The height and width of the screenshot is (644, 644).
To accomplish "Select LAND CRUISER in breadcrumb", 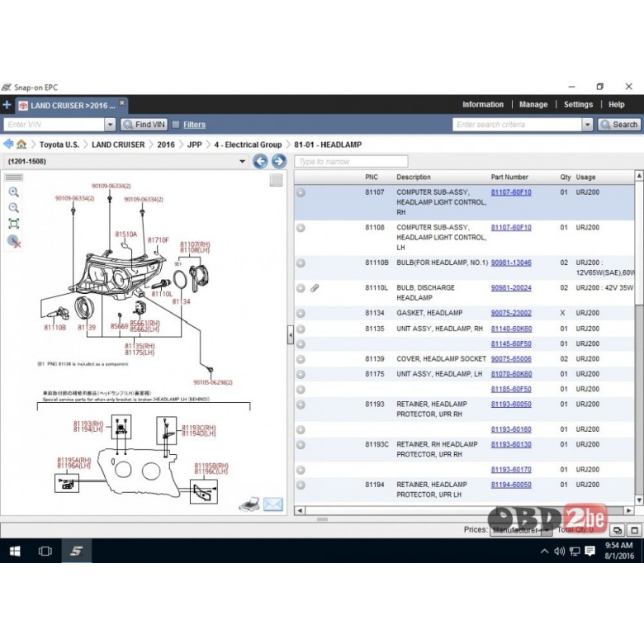I will click(x=118, y=144).
